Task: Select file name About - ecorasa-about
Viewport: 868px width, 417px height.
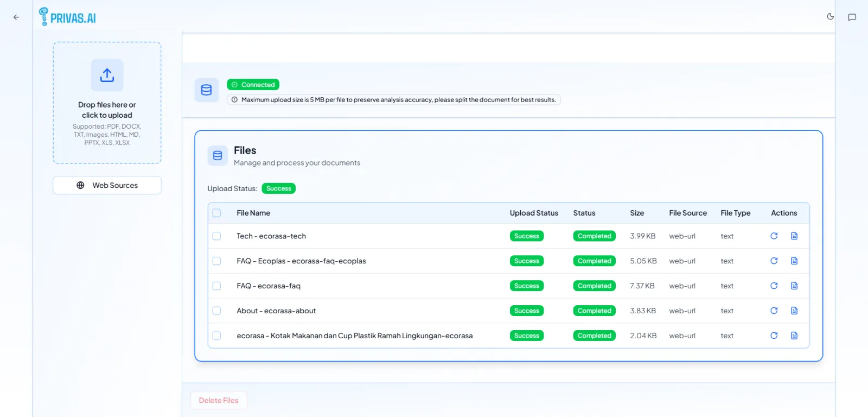Action: click(x=276, y=311)
